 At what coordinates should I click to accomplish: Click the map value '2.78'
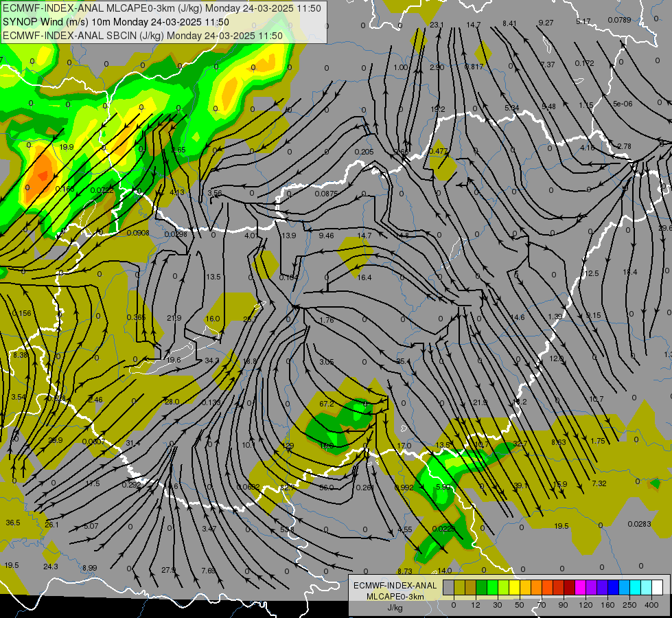(x=624, y=146)
